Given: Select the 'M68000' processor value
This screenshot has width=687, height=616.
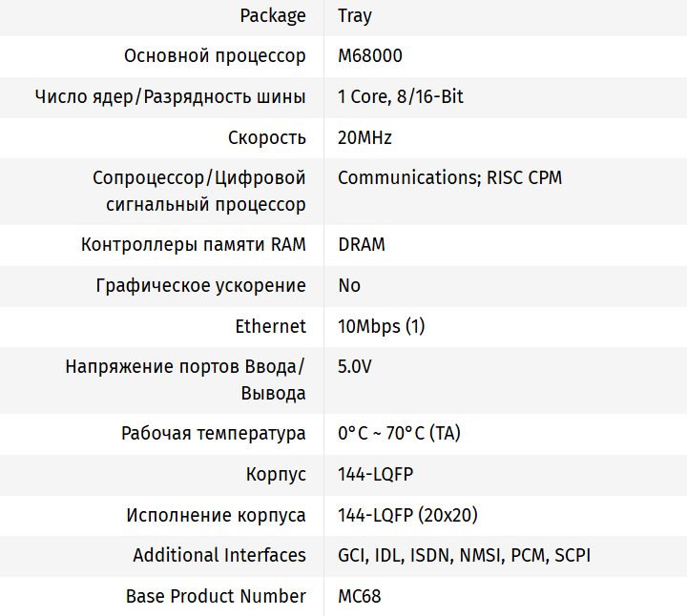Looking at the screenshot, I should click(x=370, y=56).
